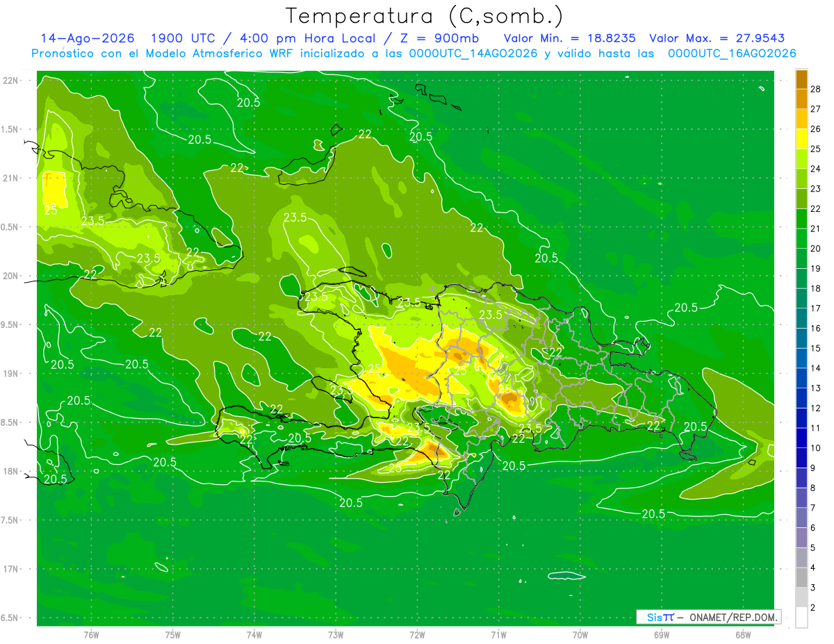Click the 17N latitude axis label
834x644 pixels.
pyautogui.click(x=10, y=569)
